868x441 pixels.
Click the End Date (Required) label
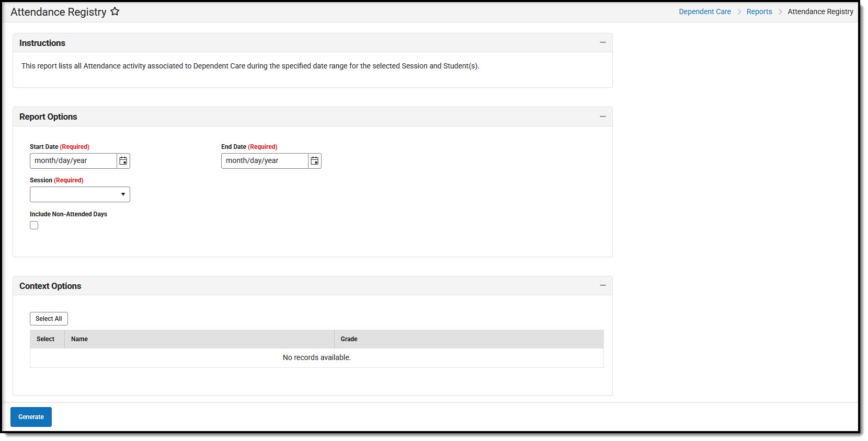click(x=249, y=147)
